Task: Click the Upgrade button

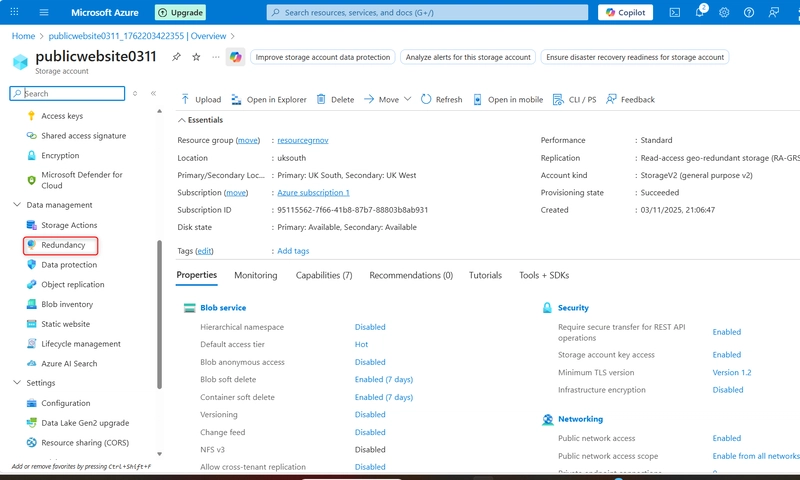Action: click(x=182, y=13)
